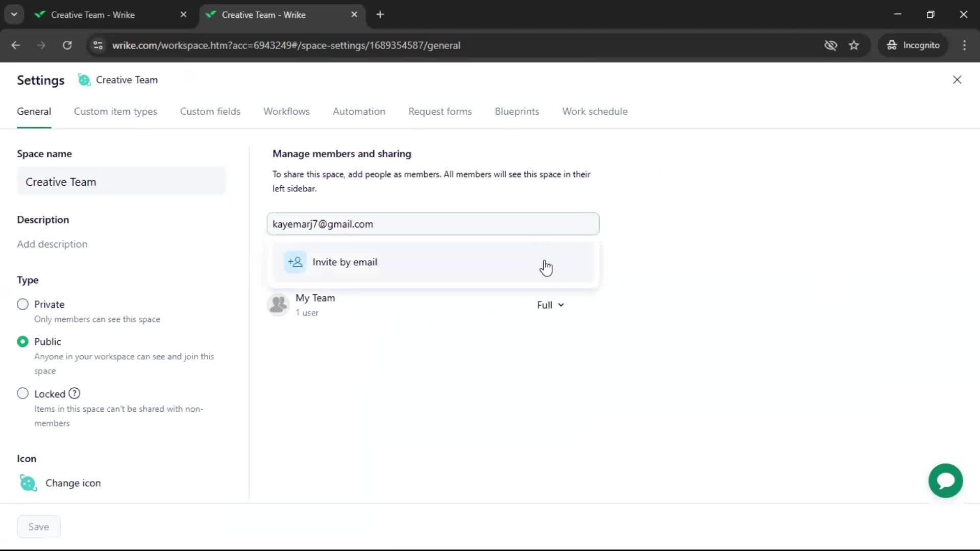Click the space icon beside Change icon

[28, 483]
